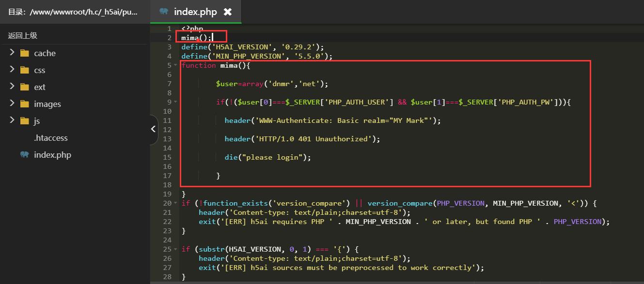Click the ext folder icon
Screen dimensions: 644x284
25,87
